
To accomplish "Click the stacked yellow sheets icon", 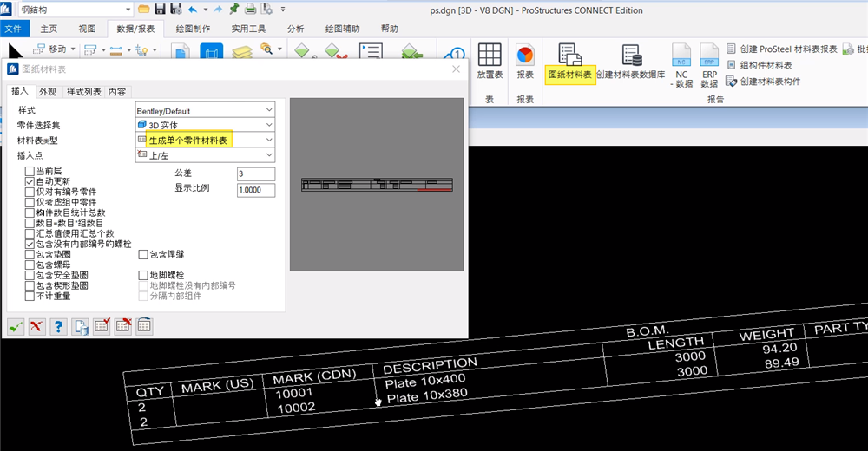I will click(242, 51).
